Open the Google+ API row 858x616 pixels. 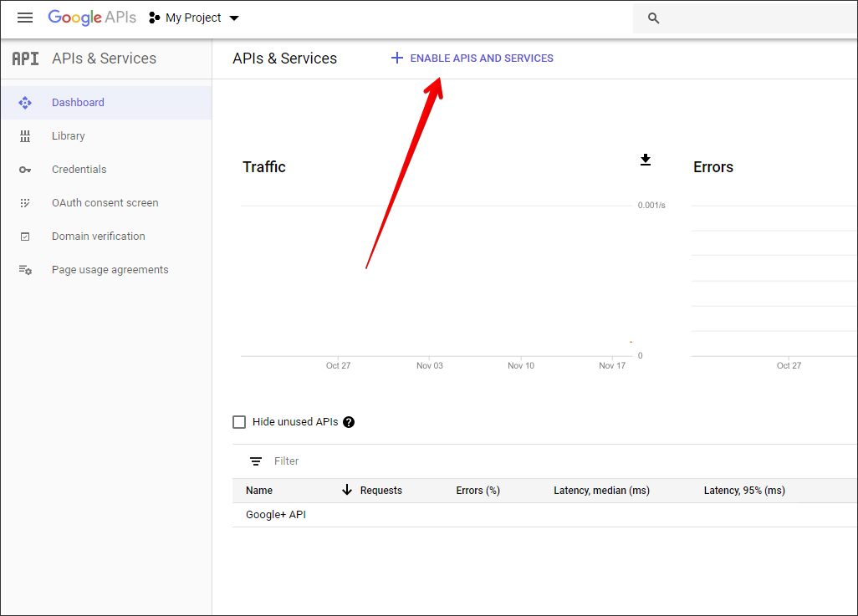click(x=544, y=515)
